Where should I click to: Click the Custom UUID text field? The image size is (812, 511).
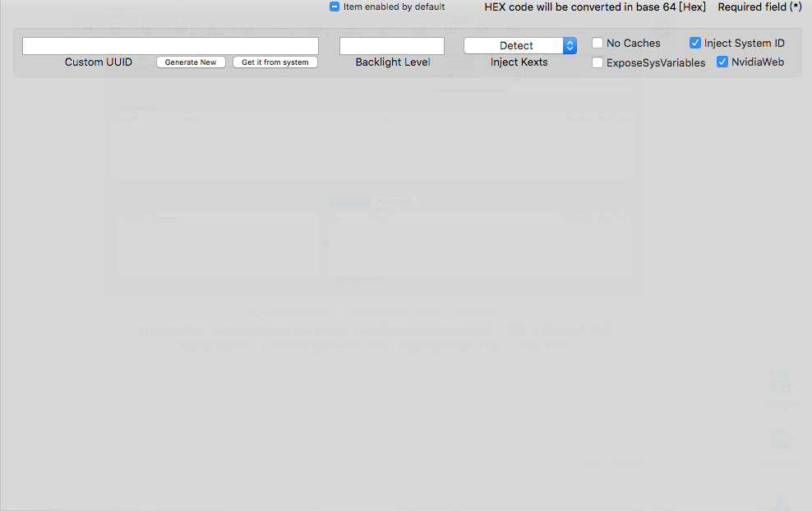(x=170, y=46)
